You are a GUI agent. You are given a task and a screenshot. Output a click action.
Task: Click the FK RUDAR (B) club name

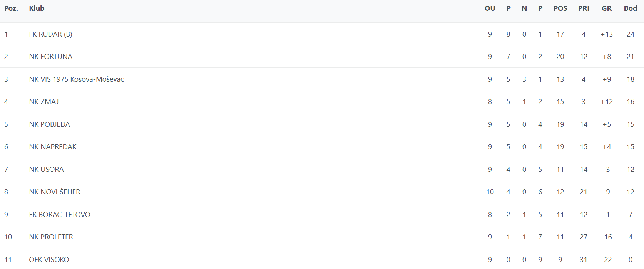[50, 34]
